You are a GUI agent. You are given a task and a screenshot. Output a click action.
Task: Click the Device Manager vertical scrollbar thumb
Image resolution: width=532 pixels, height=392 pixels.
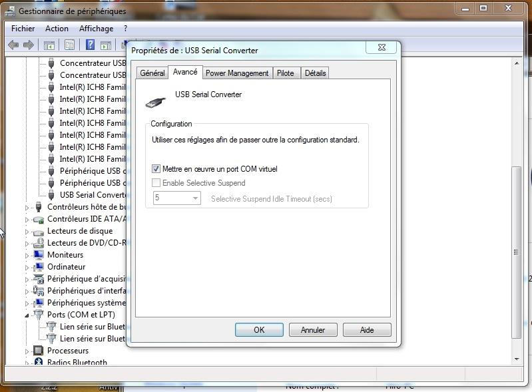(516, 252)
